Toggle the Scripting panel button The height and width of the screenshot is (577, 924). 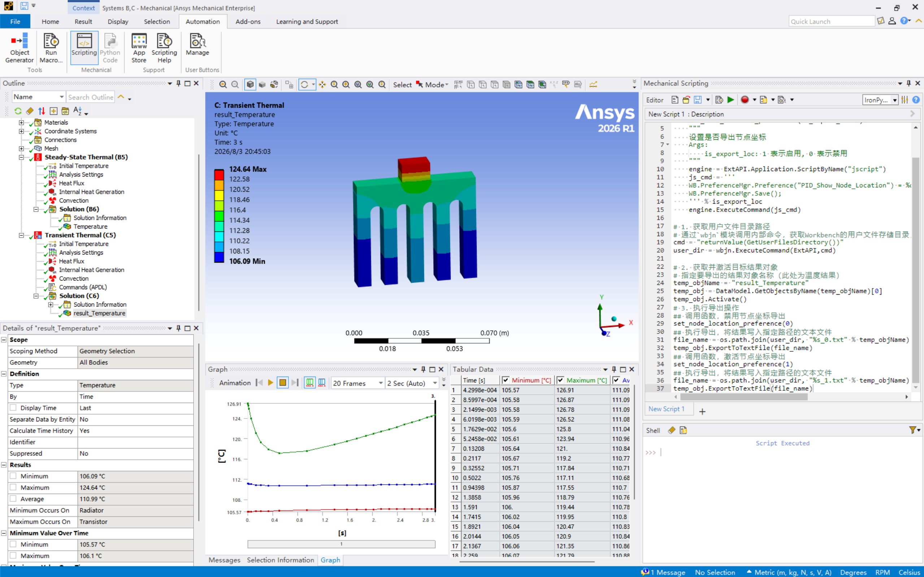(x=84, y=48)
